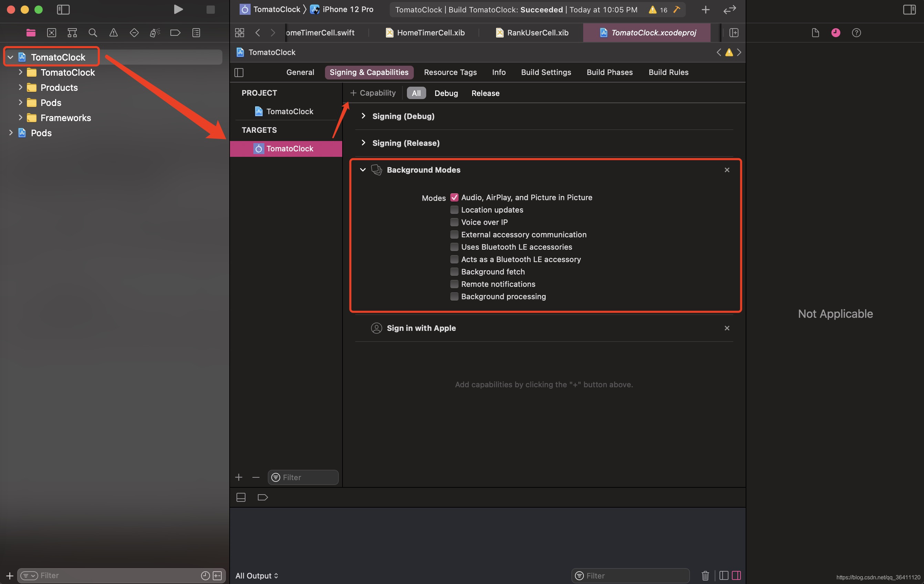Click the run/play button in toolbar
924x584 pixels.
coord(178,10)
